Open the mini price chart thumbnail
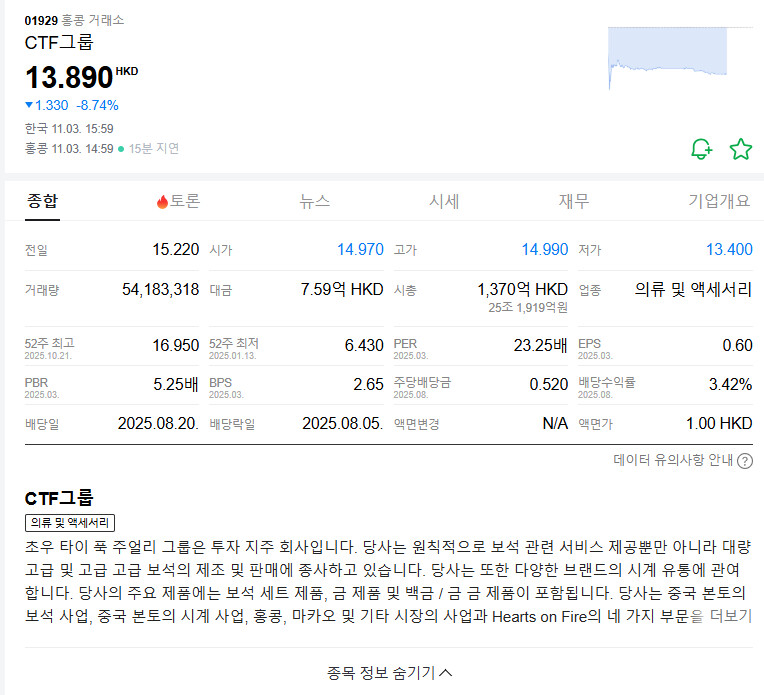The width and height of the screenshot is (764, 695). click(x=680, y=58)
